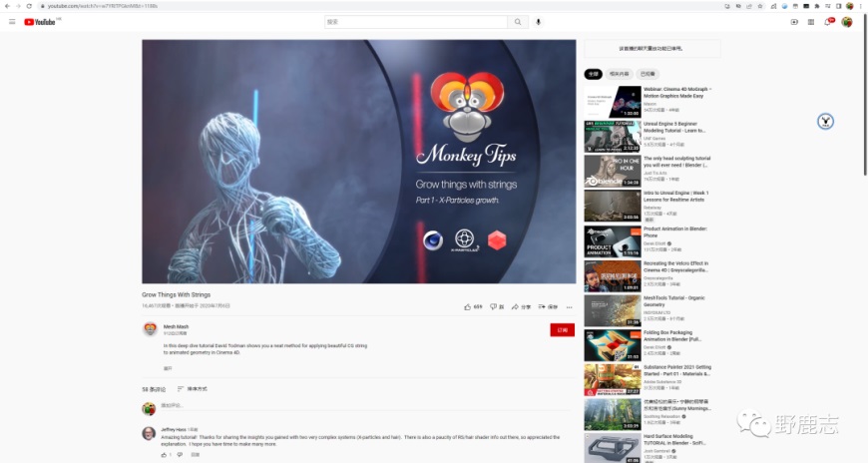Click the search magnifier button
The image size is (868, 463).
[518, 22]
